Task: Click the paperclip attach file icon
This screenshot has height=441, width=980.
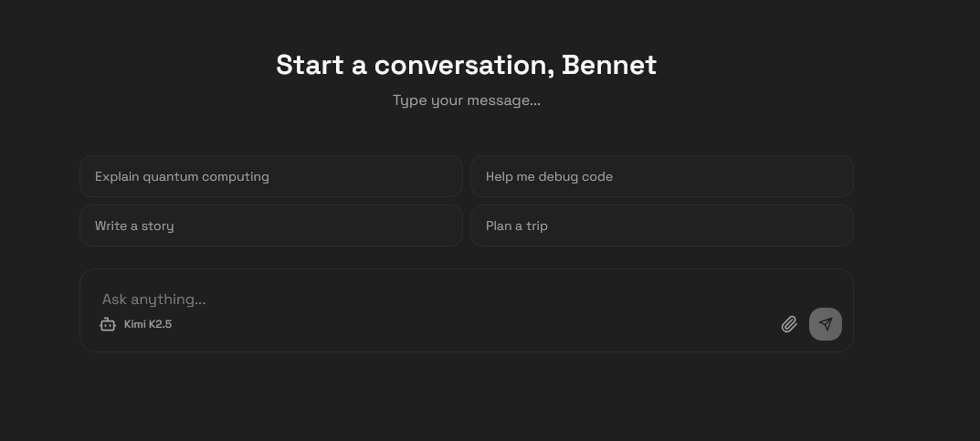Action: [x=789, y=324]
